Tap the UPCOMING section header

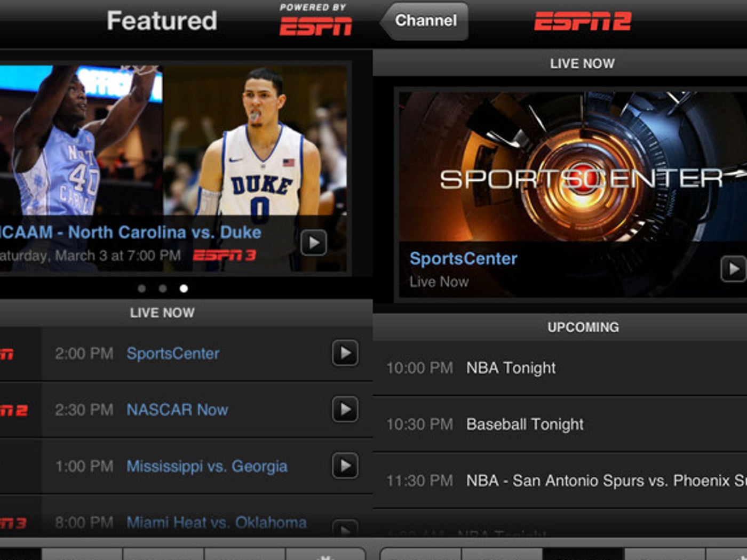[583, 327]
